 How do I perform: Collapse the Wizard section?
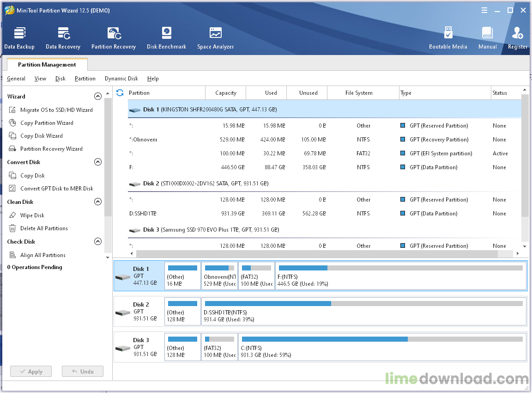98,97
